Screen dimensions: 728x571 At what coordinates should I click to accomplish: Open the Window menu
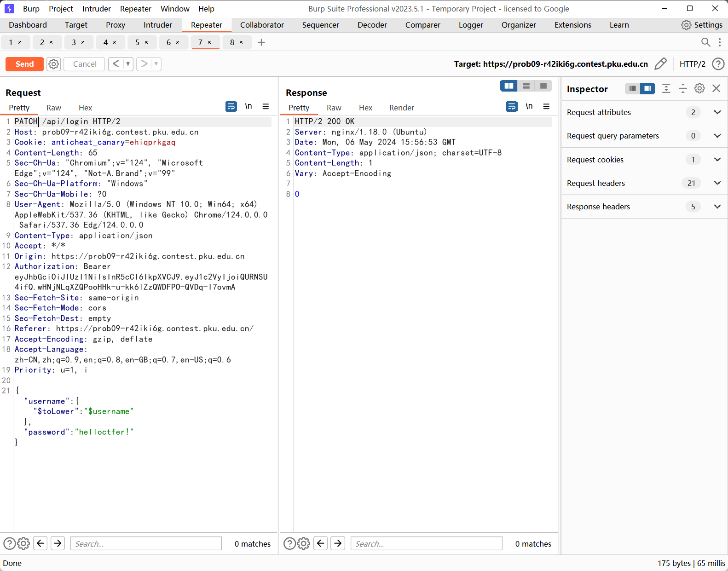[x=175, y=9]
